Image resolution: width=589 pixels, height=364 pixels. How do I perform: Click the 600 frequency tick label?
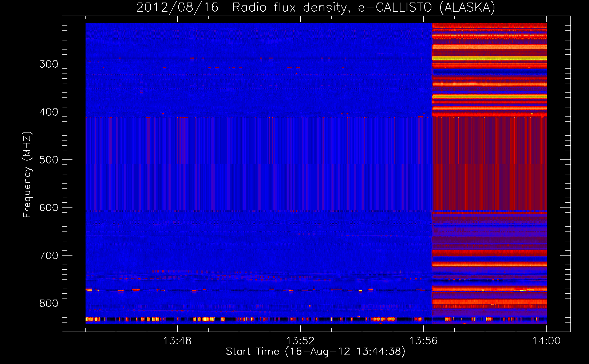(x=49, y=207)
